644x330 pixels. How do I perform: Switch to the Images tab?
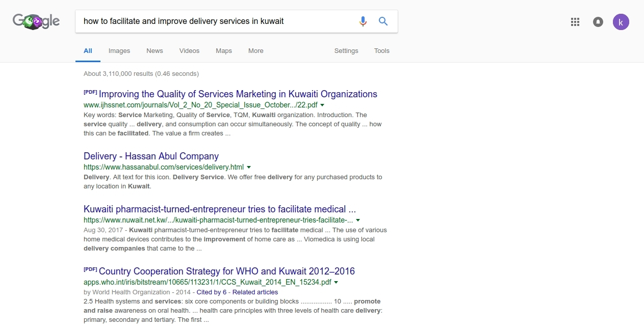point(119,51)
